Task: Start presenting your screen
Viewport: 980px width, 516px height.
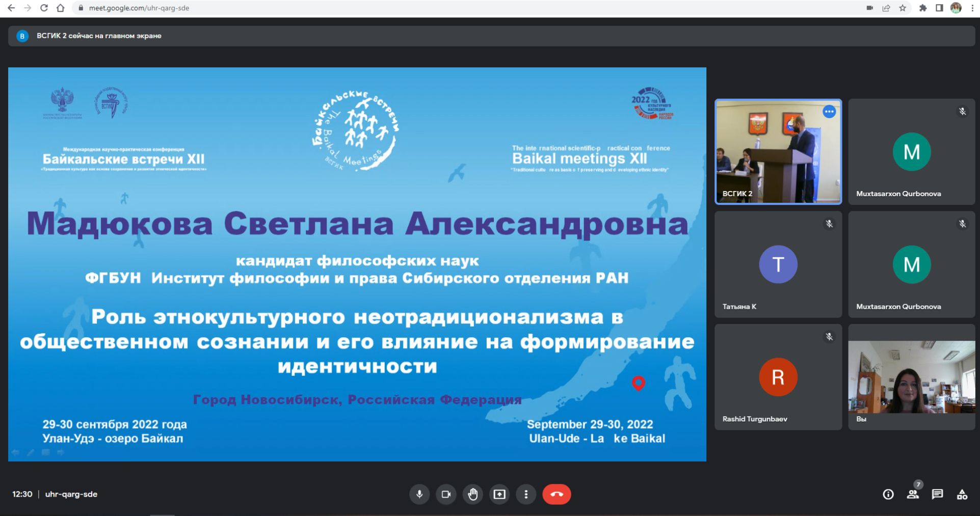Action: [499, 494]
